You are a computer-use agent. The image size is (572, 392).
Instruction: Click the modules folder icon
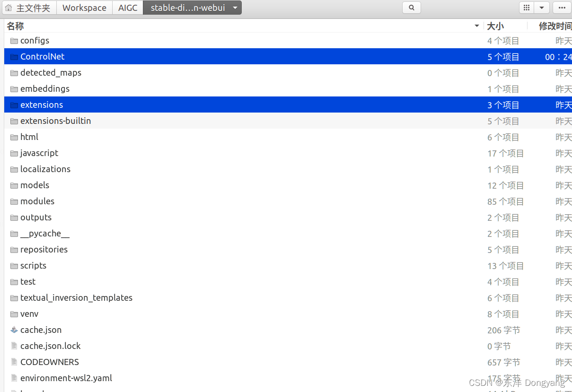click(x=14, y=201)
